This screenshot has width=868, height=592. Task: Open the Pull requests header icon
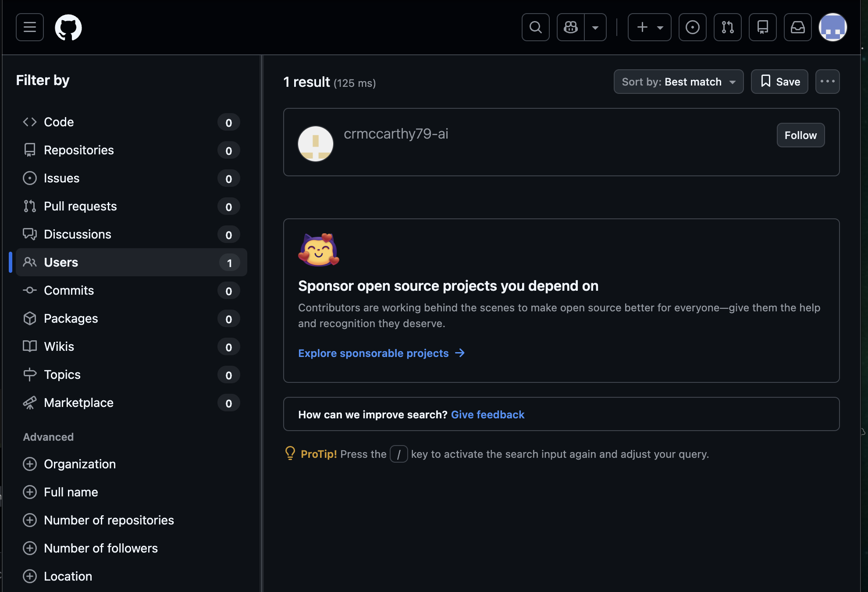(x=728, y=27)
